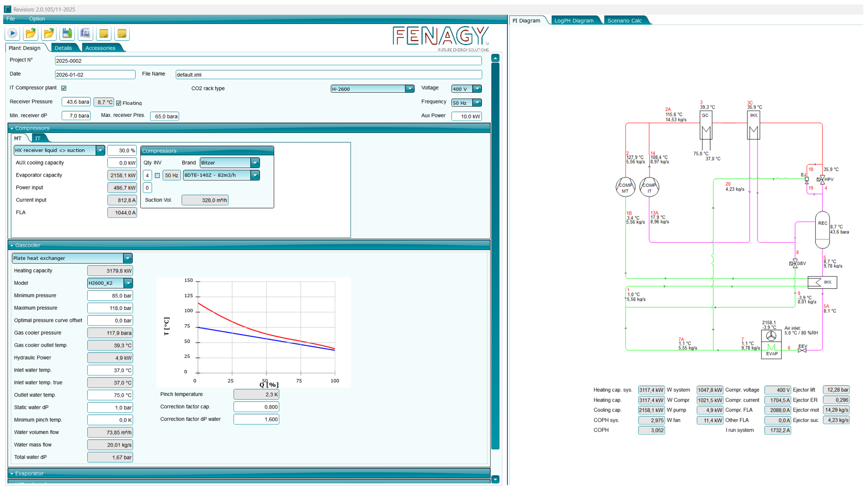The image size is (868, 490).
Task: Click the COMP MT compressor symbol in diagram
Action: click(x=625, y=188)
